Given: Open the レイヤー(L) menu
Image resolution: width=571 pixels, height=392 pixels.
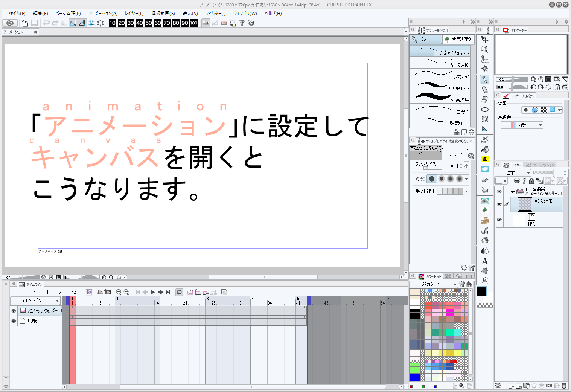Looking at the screenshot, I should [134, 13].
